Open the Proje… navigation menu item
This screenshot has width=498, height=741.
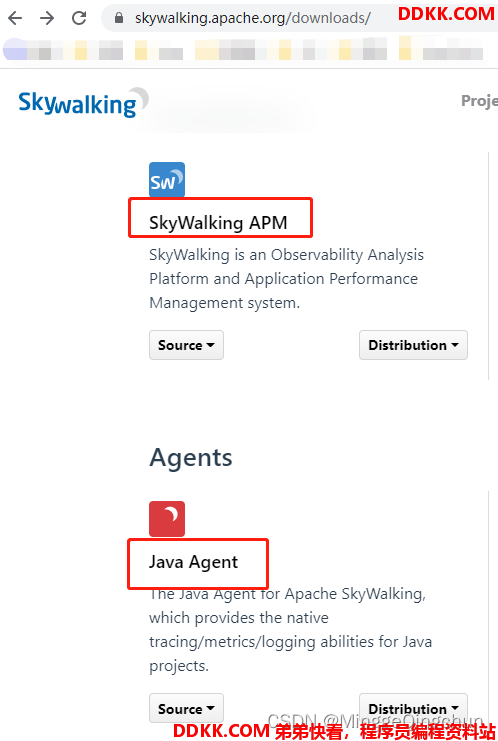[x=479, y=100]
